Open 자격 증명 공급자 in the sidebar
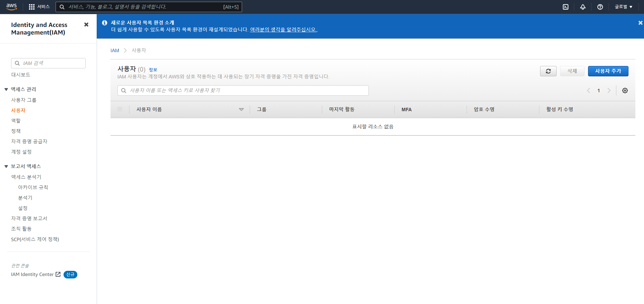Screen dimensions: 644x304 [x=29, y=141]
